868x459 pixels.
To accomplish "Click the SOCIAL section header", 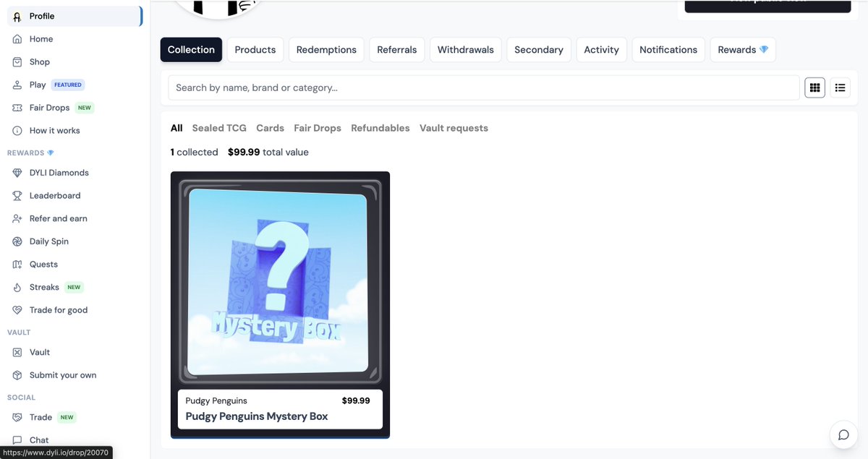I will pyautogui.click(x=21, y=398).
